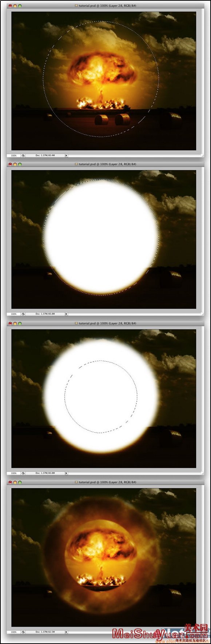The image size is (211, 644).
Task: Click the status bar icon under the solid white circle with outer marching ants
Action: 23,314
